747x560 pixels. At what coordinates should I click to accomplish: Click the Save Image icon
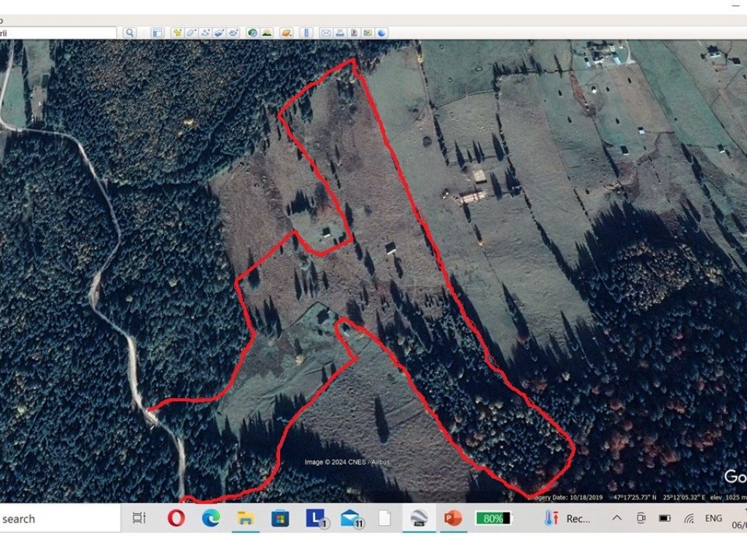[x=354, y=33]
